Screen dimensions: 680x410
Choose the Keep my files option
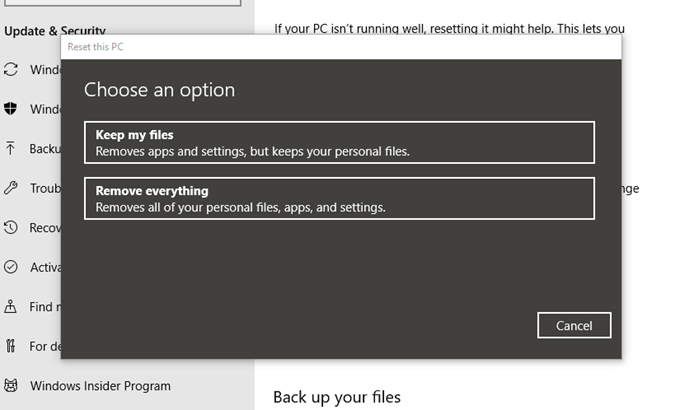[339, 142]
